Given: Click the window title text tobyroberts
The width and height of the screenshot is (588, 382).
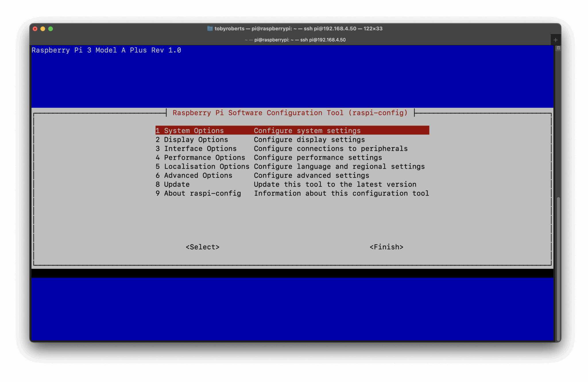Looking at the screenshot, I should (x=229, y=28).
